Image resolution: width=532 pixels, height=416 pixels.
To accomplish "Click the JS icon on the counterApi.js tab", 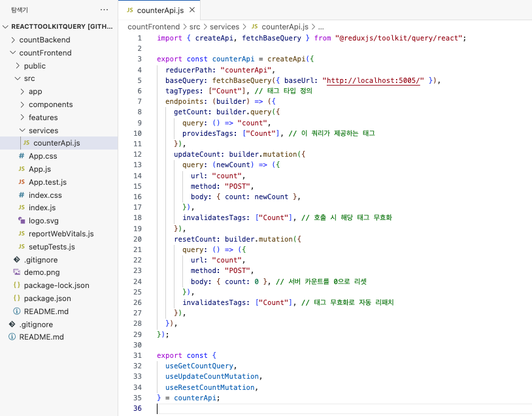I will 129,10.
